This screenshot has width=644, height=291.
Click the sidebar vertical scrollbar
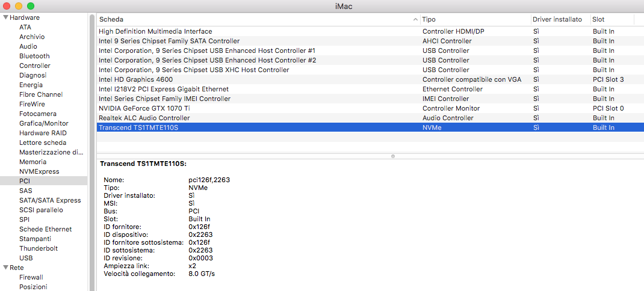coord(91,152)
